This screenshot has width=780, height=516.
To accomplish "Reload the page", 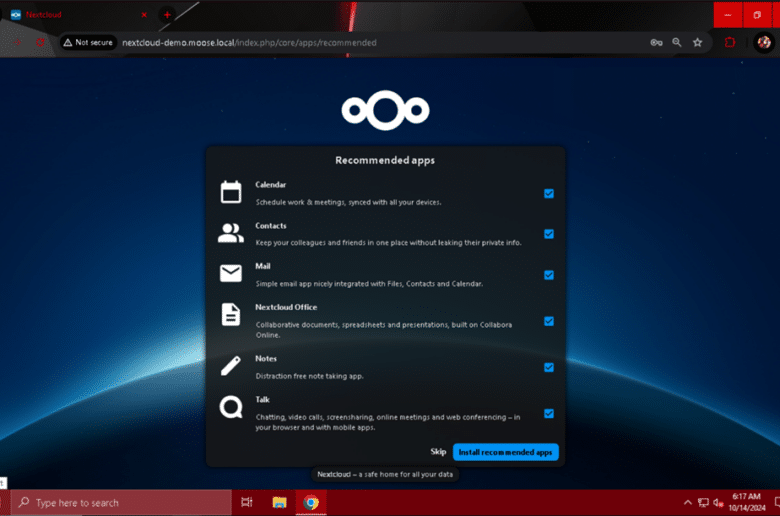I will 40,43.
